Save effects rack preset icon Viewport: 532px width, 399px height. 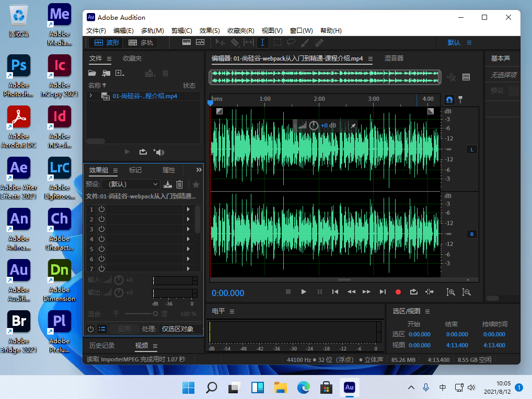[x=168, y=184]
